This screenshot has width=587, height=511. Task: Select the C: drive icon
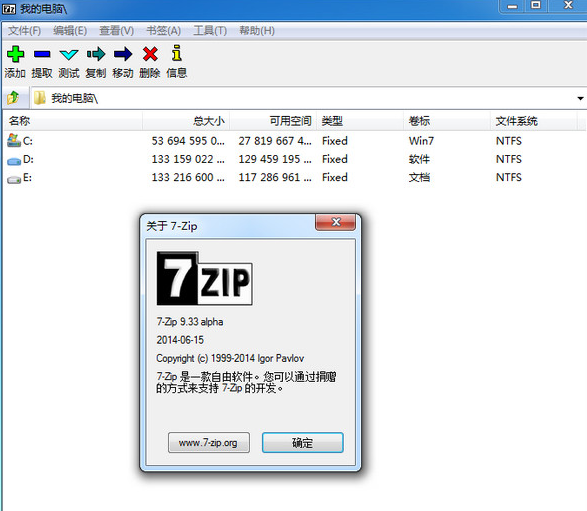(x=14, y=141)
